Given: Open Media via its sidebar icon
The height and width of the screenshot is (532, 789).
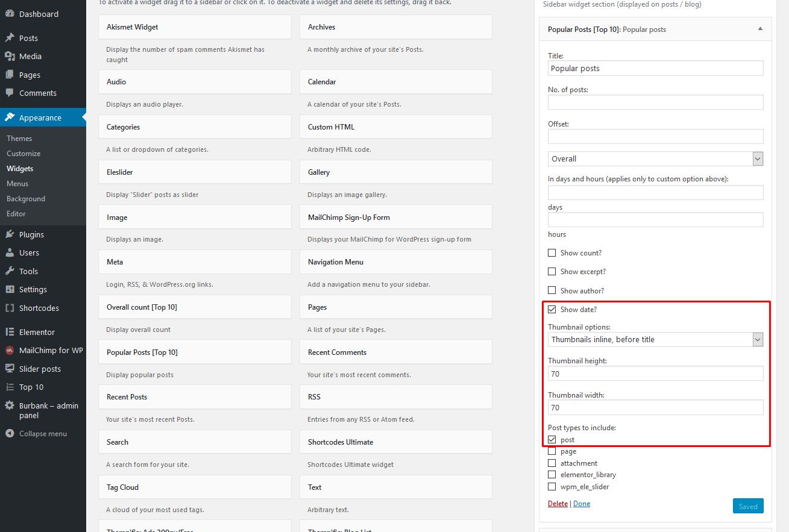Looking at the screenshot, I should (x=10, y=56).
